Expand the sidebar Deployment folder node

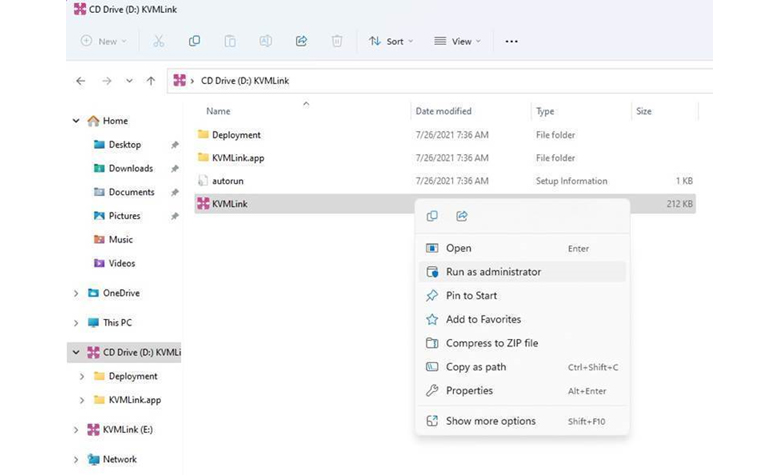(x=82, y=377)
